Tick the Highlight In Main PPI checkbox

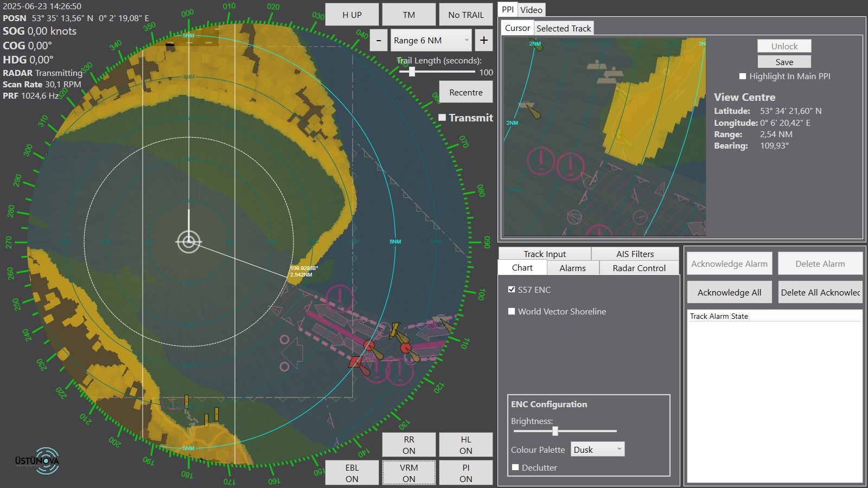[743, 76]
